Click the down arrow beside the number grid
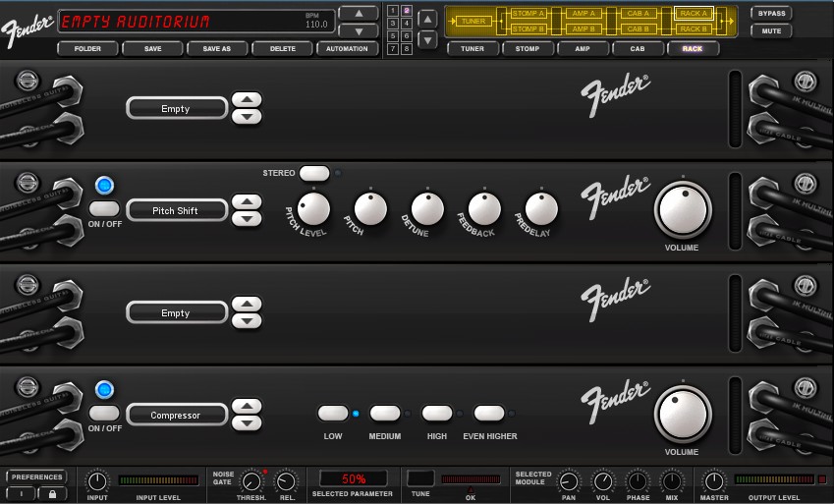The height and width of the screenshot is (504, 834). [x=427, y=40]
